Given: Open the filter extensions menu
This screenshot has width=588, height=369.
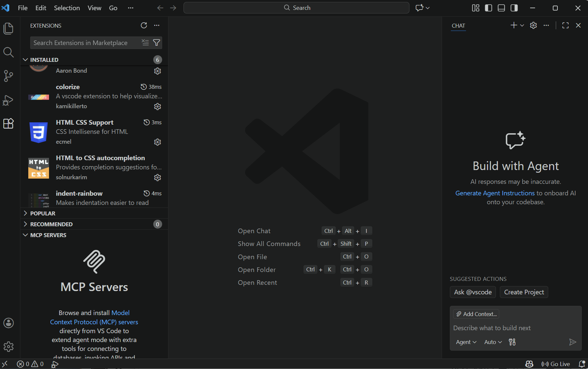Looking at the screenshot, I should click(x=157, y=42).
